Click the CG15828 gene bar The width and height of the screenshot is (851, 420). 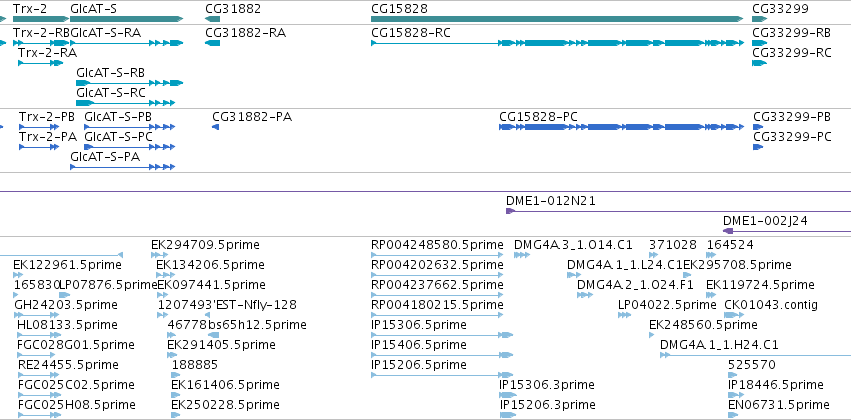557,19
